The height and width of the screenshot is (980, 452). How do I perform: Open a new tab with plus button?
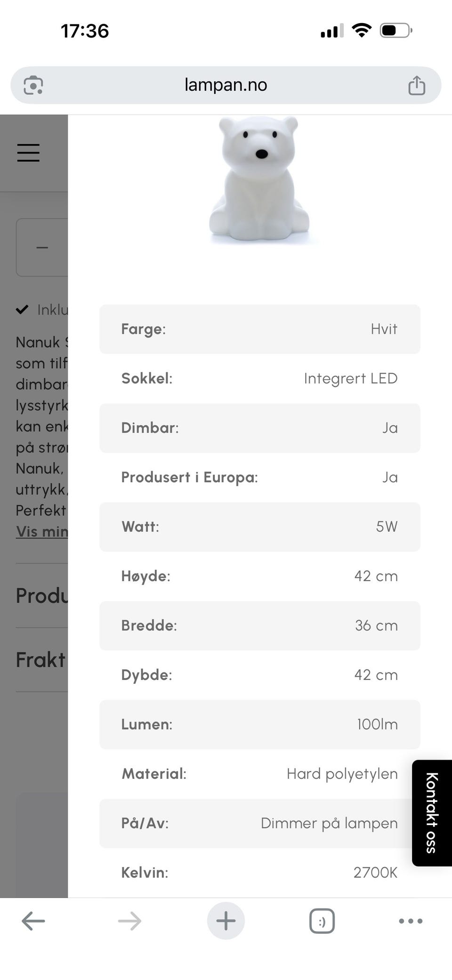pos(226,921)
